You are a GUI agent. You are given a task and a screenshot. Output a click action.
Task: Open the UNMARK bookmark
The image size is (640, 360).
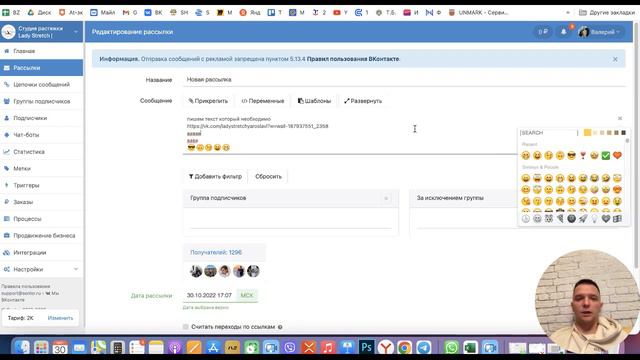(478, 13)
